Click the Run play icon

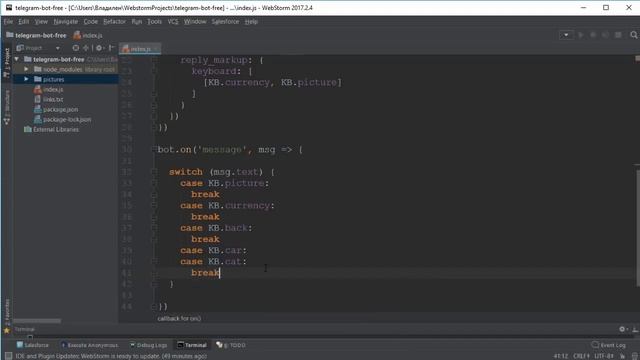[x=580, y=35]
